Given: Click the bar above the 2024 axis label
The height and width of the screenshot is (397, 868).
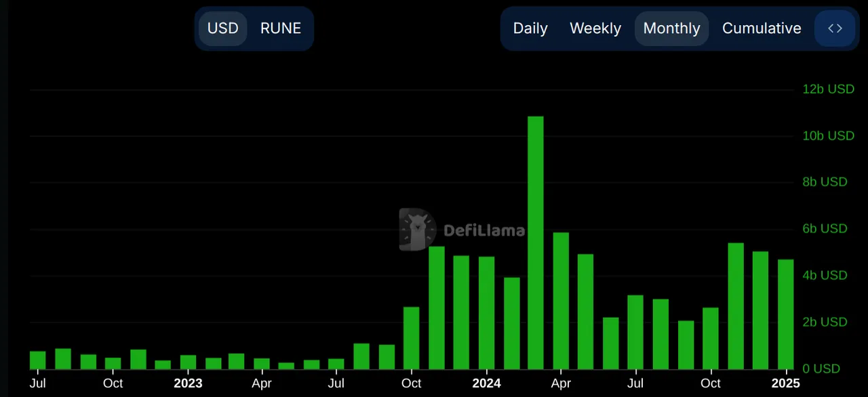Looking at the screenshot, I should [486, 313].
